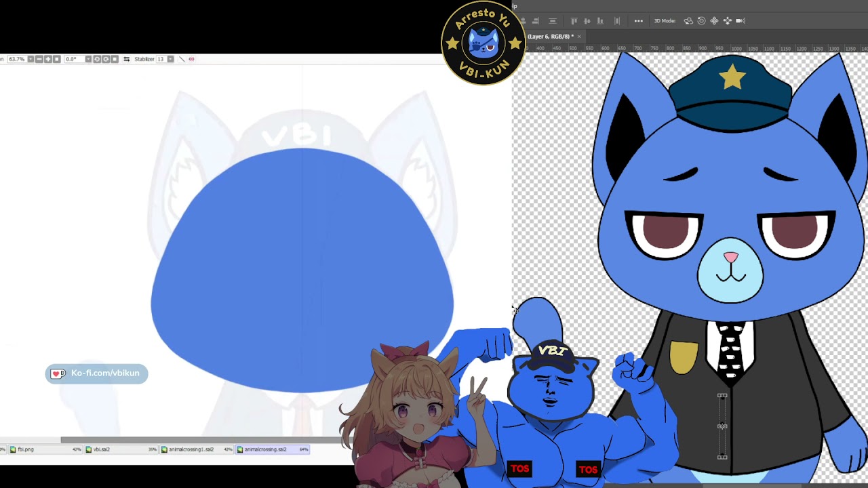Viewport: 868px width, 488px height.
Task: Click Photoshop's distribute vertically icon
Action: point(552,21)
